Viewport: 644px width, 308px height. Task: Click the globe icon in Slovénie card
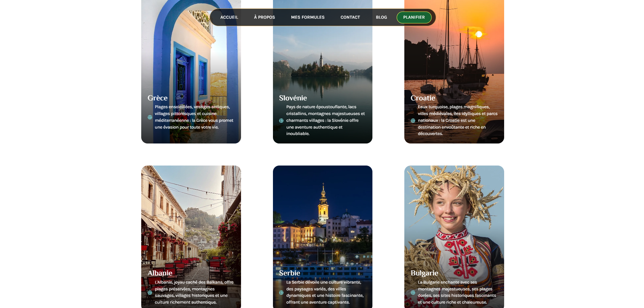281,120
